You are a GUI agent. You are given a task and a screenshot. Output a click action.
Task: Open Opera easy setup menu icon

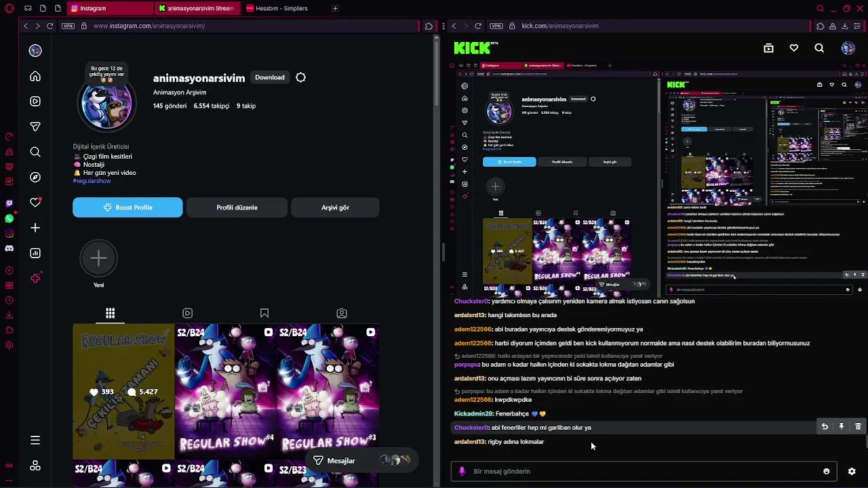[x=857, y=26]
